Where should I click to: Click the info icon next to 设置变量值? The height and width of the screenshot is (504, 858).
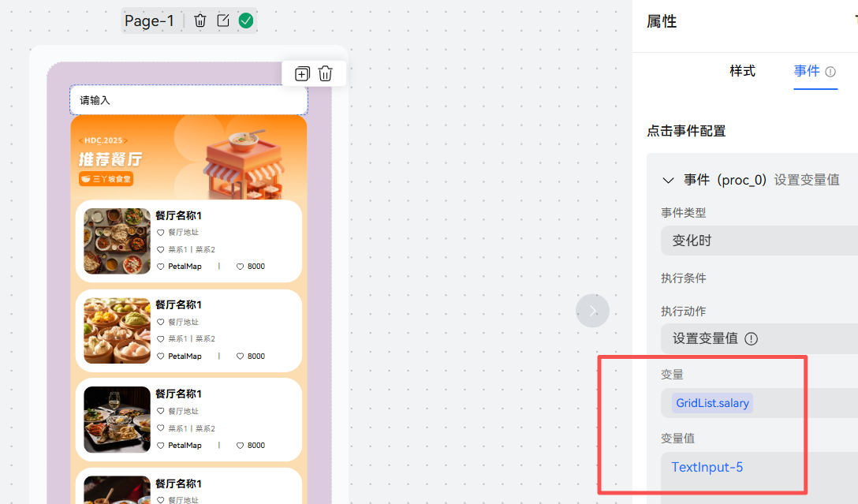coord(752,338)
